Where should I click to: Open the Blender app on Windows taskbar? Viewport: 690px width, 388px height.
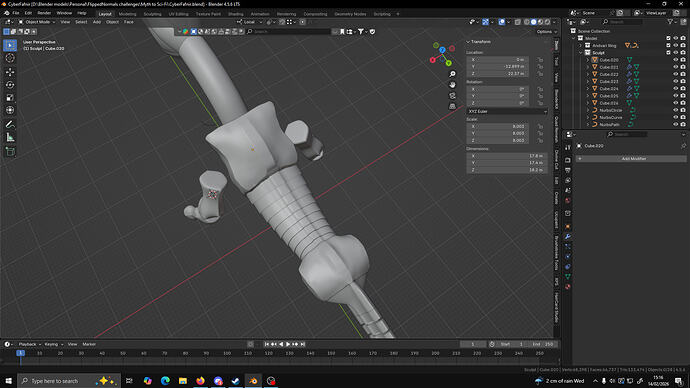point(253,381)
